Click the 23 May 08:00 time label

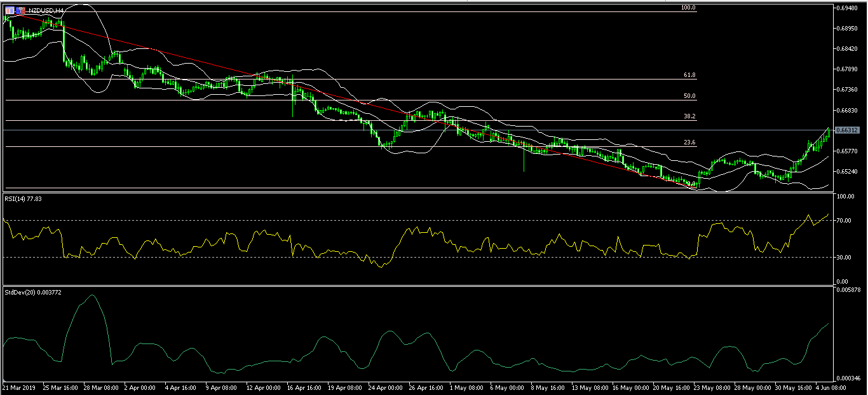[x=712, y=387]
